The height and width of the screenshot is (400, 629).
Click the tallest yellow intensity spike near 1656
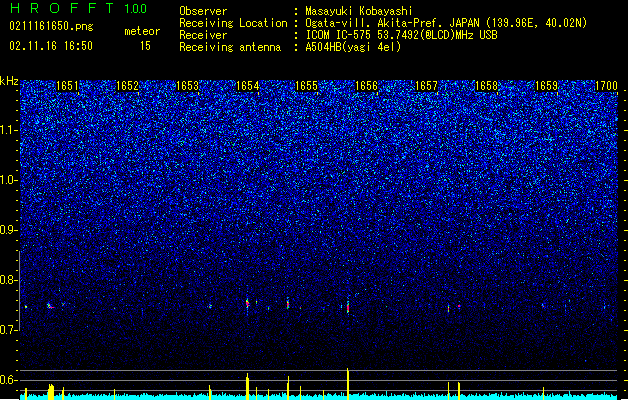pyautogui.click(x=348, y=383)
